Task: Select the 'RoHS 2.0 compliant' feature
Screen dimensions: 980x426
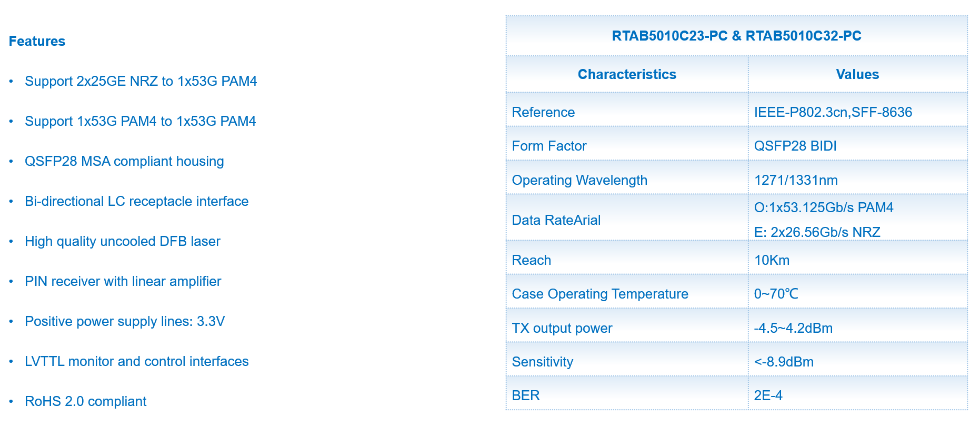Action: click(x=85, y=401)
